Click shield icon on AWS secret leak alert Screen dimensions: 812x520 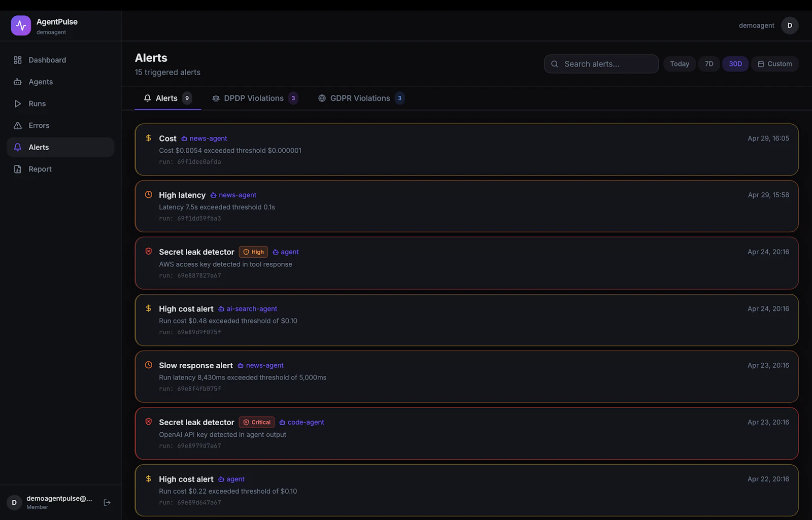point(149,251)
